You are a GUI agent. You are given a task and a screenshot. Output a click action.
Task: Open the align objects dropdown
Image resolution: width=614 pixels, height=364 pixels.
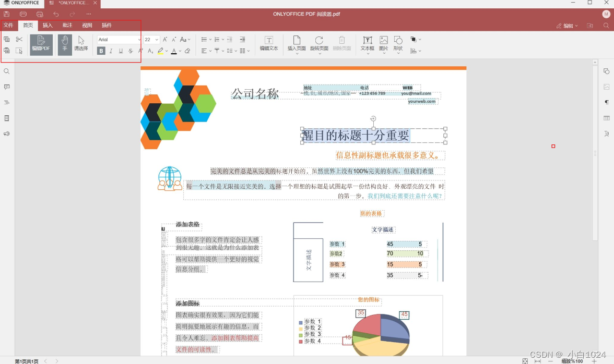(416, 51)
